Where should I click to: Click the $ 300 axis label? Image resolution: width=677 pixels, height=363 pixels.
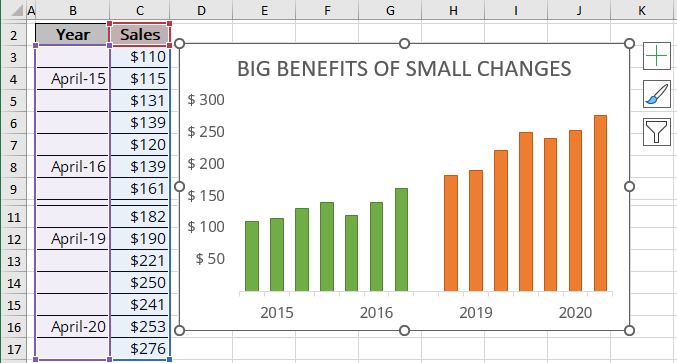(206, 100)
